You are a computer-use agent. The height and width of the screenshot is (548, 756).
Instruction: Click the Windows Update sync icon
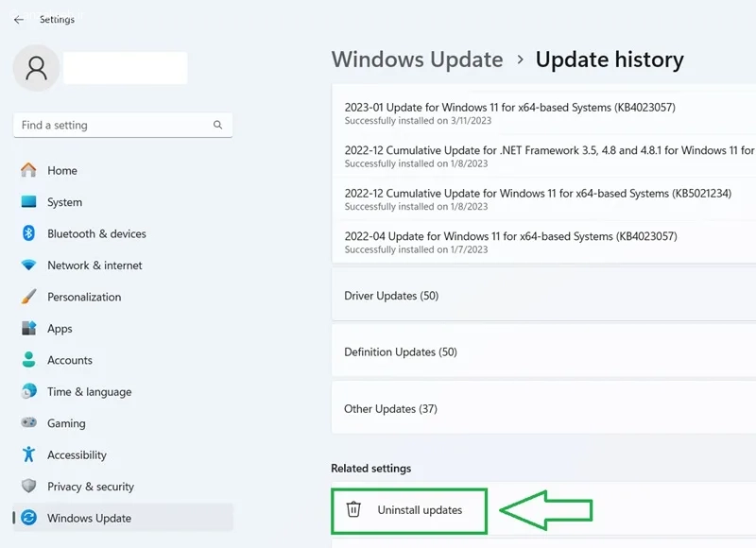pyautogui.click(x=28, y=518)
